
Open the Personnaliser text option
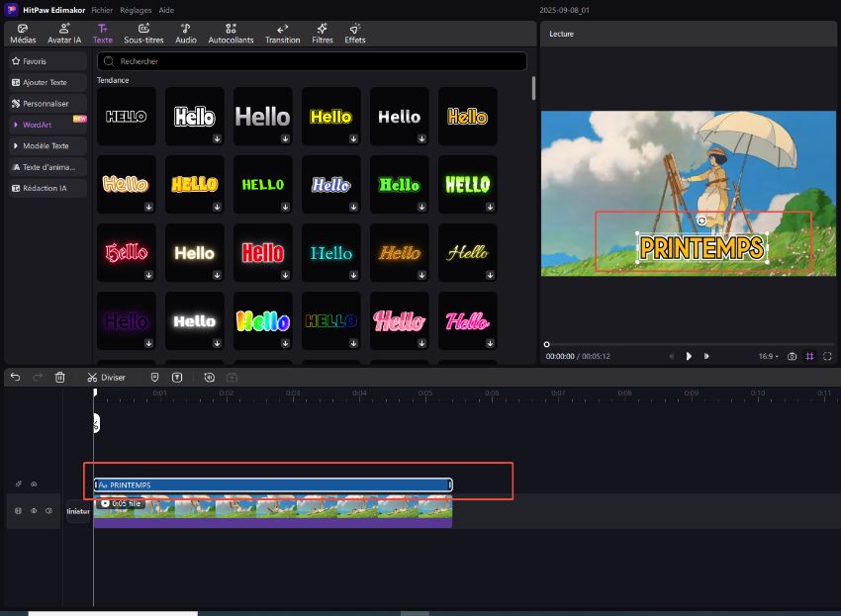pos(47,104)
